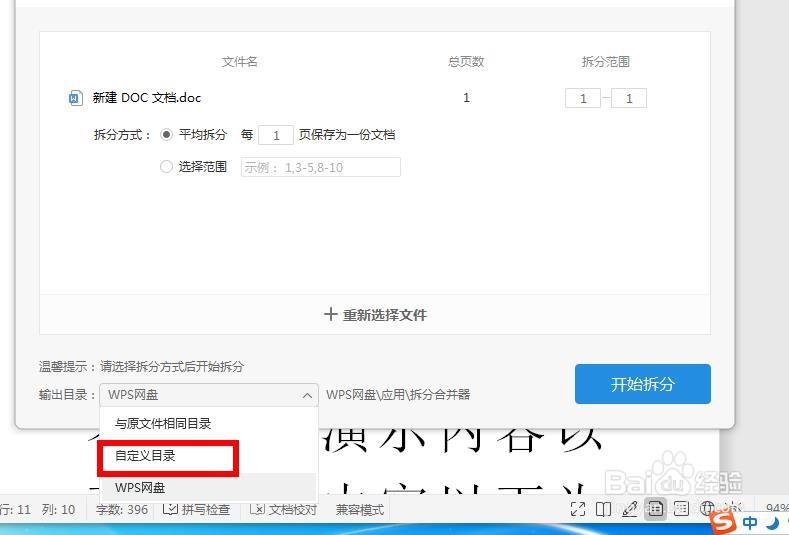Toggle the 中 Chinese input mode indicator
789x535 pixels.
750,523
